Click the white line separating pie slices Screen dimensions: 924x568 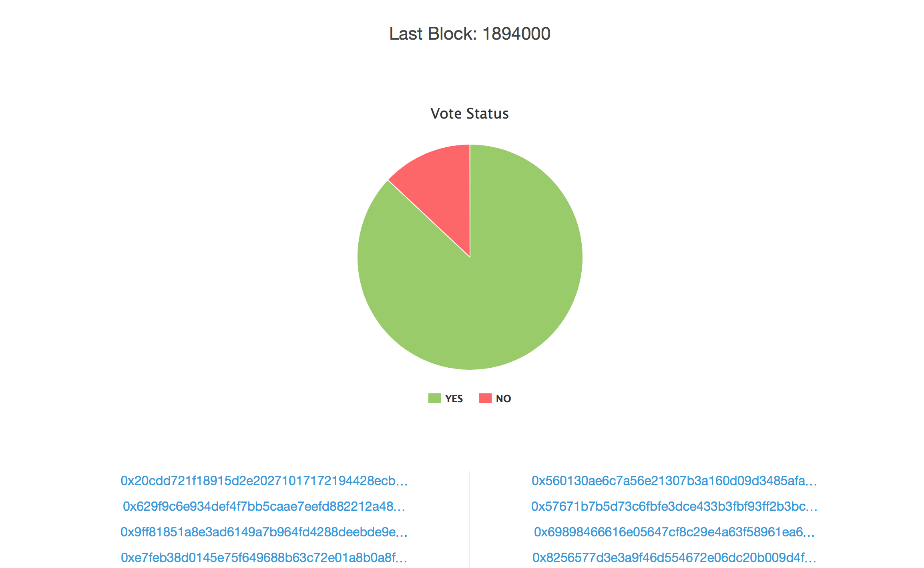tap(428, 218)
